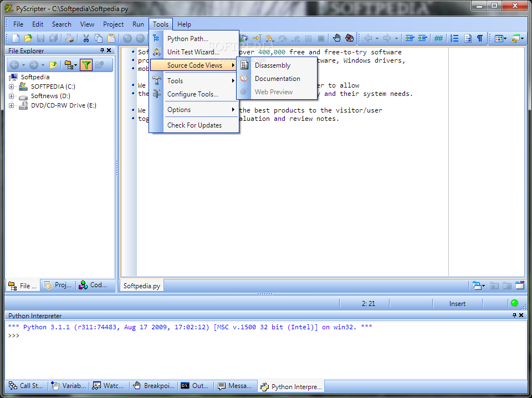532x398 pixels.
Task: Click at the >>> interpreter prompt
Action: [x=13, y=335]
